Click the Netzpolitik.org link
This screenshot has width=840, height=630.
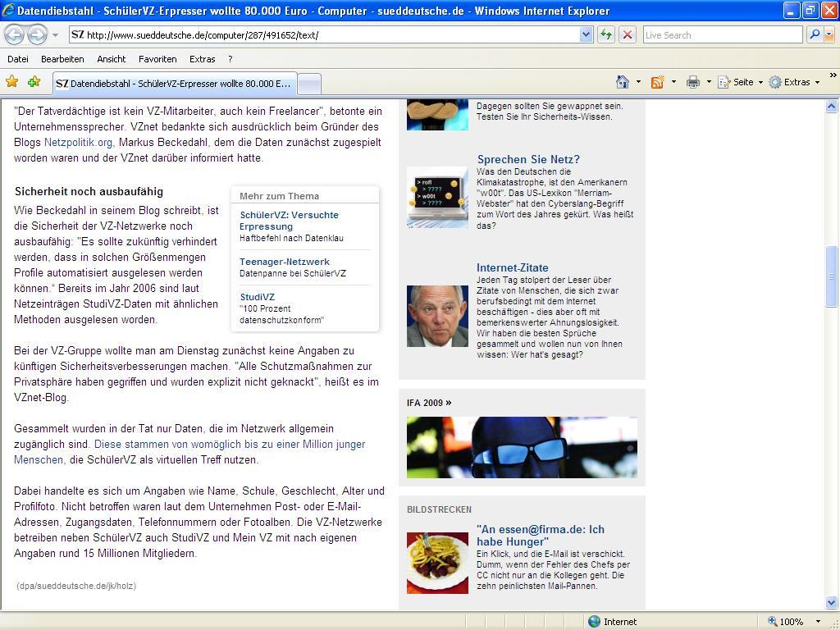point(80,143)
